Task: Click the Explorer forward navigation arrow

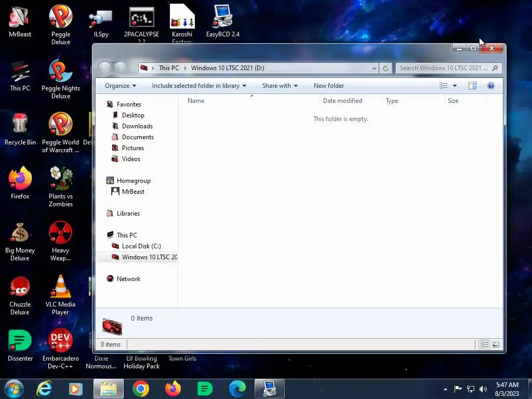Action: [x=120, y=68]
